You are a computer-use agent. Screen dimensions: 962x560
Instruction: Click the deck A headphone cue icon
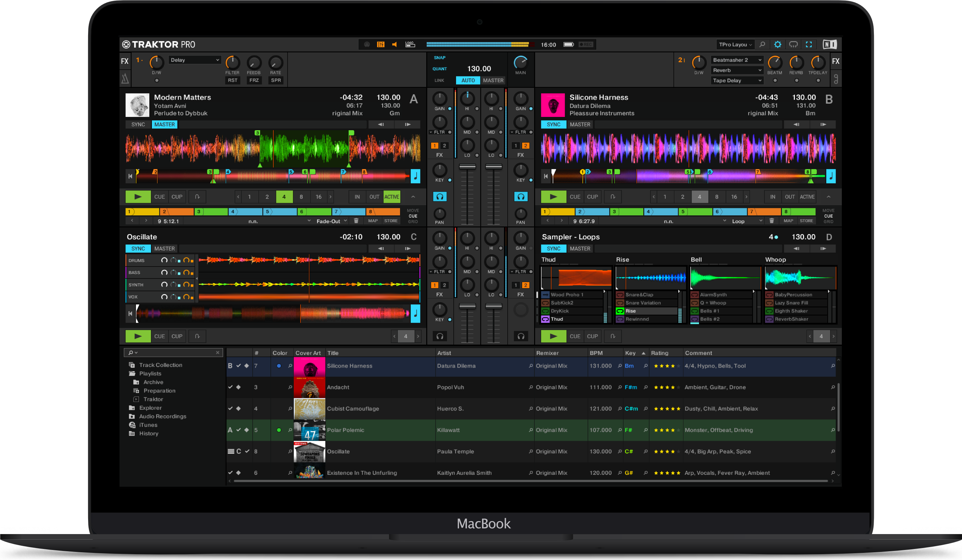pos(440,197)
